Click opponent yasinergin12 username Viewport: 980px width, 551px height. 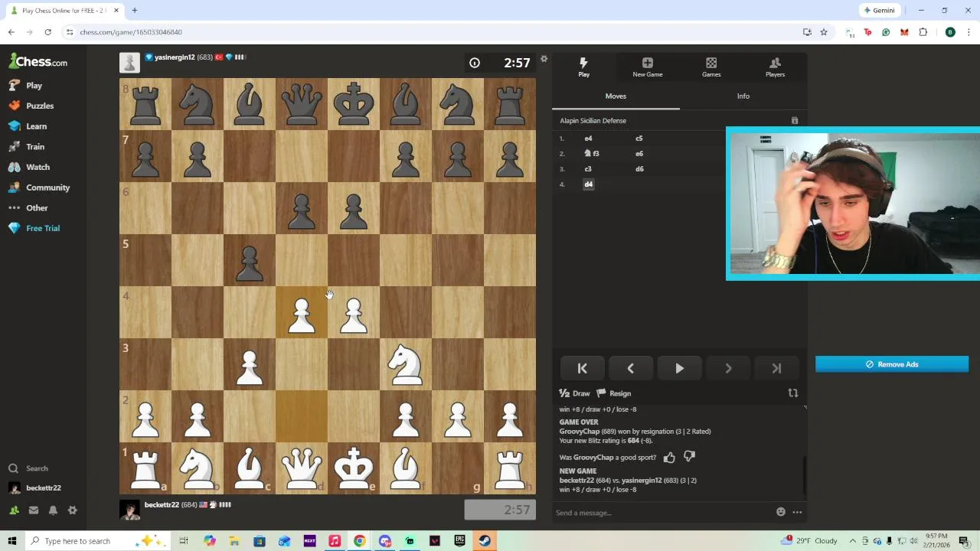(175, 57)
